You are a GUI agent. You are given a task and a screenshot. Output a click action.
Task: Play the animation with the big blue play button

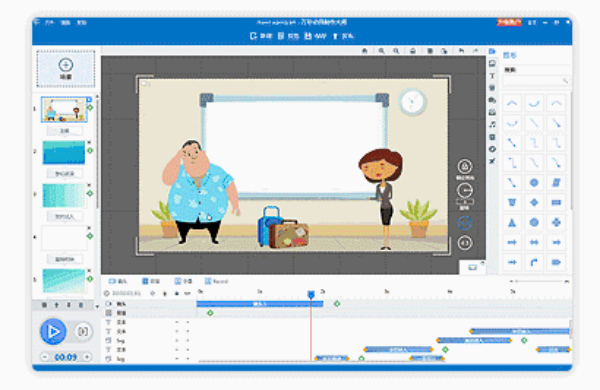pyautogui.click(x=53, y=331)
